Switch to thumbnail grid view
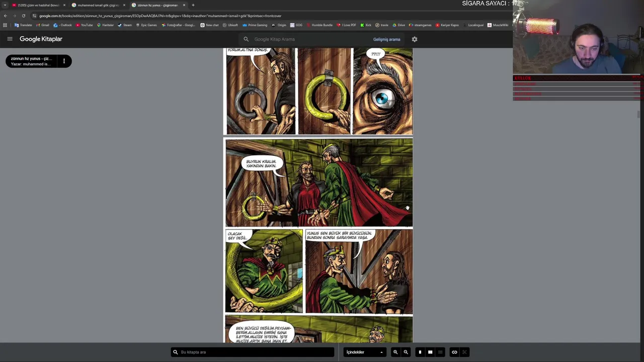644x362 pixels. point(440,352)
